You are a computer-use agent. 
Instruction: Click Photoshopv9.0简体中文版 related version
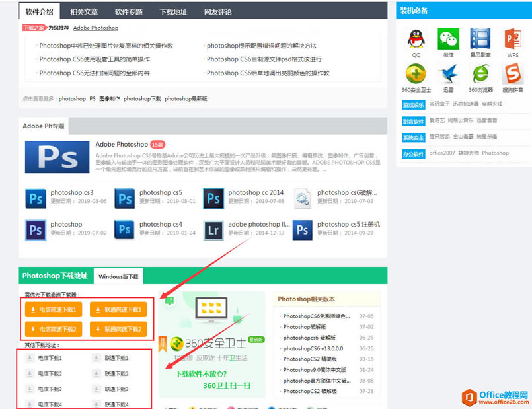[315, 369]
